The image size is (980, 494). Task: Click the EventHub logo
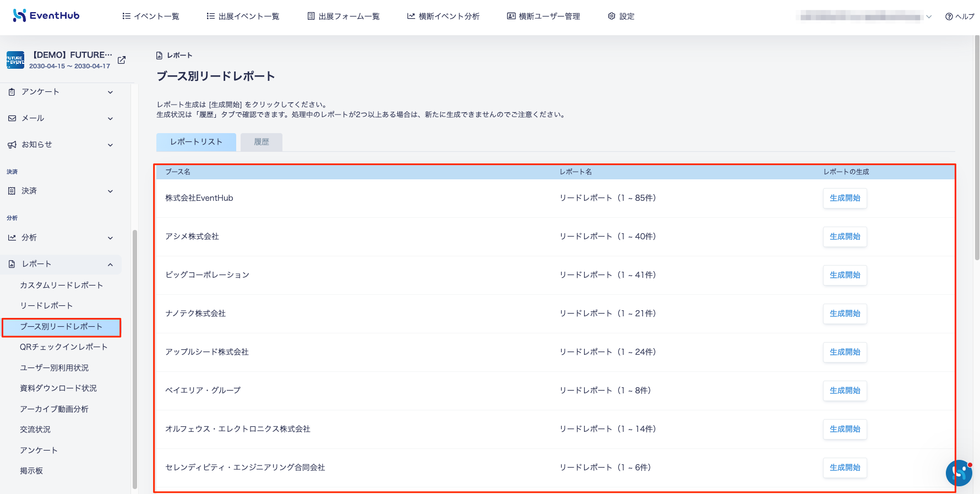pos(46,16)
